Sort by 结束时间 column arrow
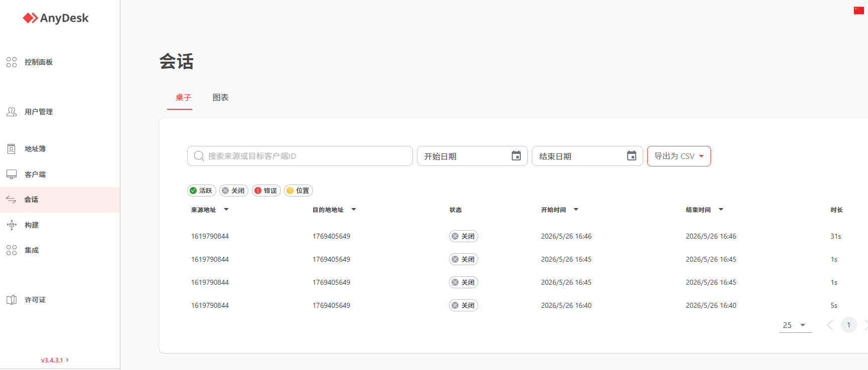 pos(721,210)
